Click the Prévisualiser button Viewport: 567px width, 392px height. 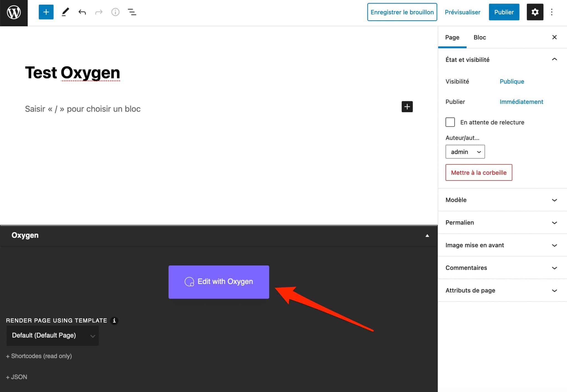click(462, 12)
